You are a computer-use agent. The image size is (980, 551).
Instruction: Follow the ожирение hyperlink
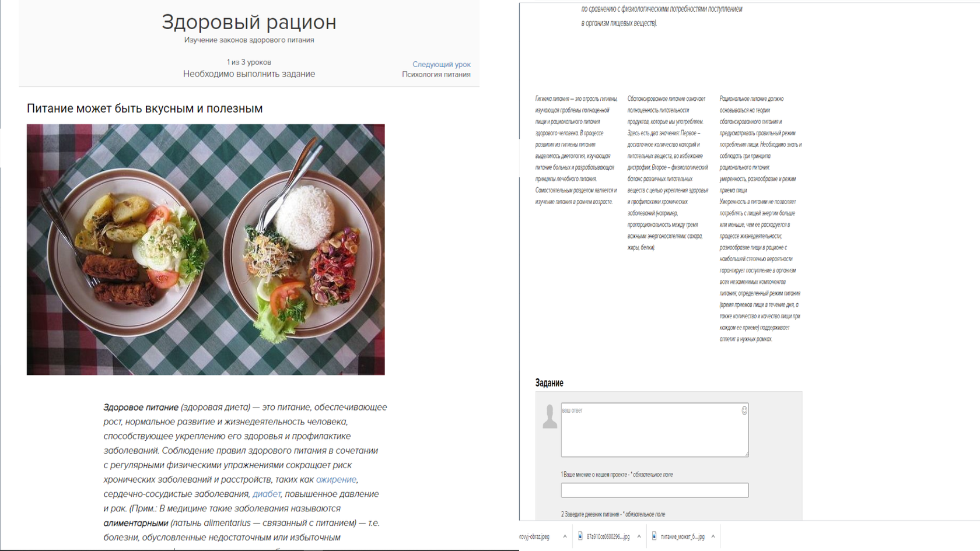[336, 479]
